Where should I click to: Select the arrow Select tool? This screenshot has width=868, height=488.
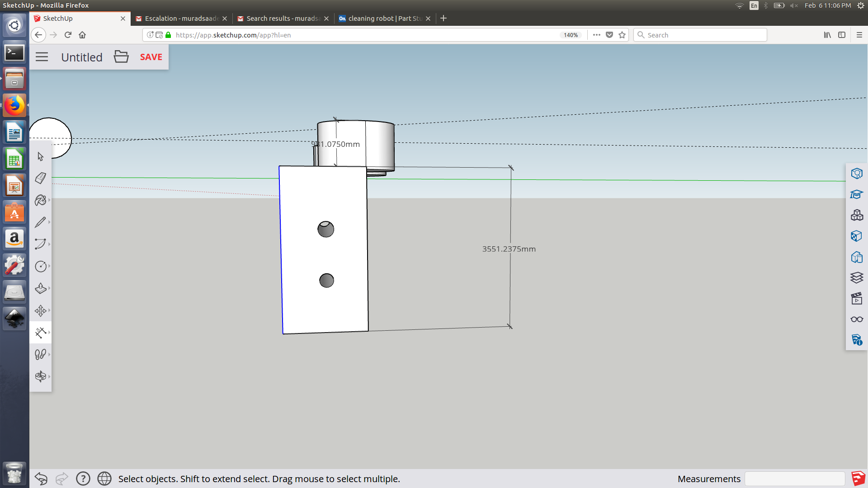[x=40, y=156]
